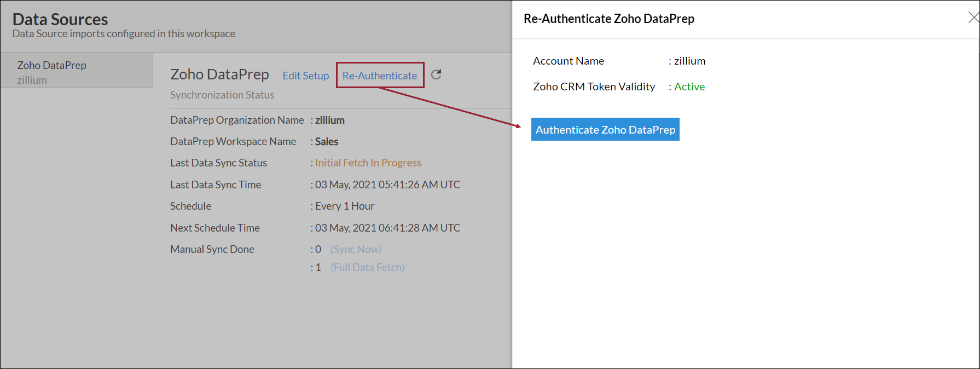The height and width of the screenshot is (369, 980).
Task: Click the Active token validity status
Action: coord(689,87)
